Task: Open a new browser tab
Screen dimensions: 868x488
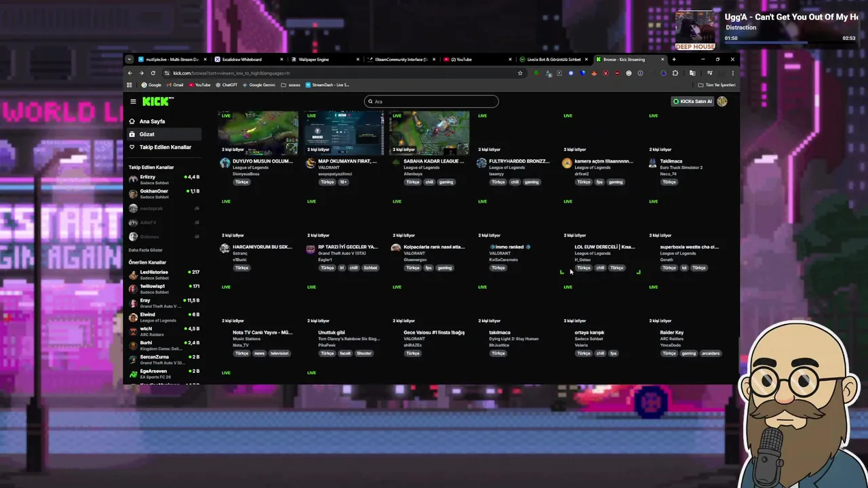Action: pos(673,60)
